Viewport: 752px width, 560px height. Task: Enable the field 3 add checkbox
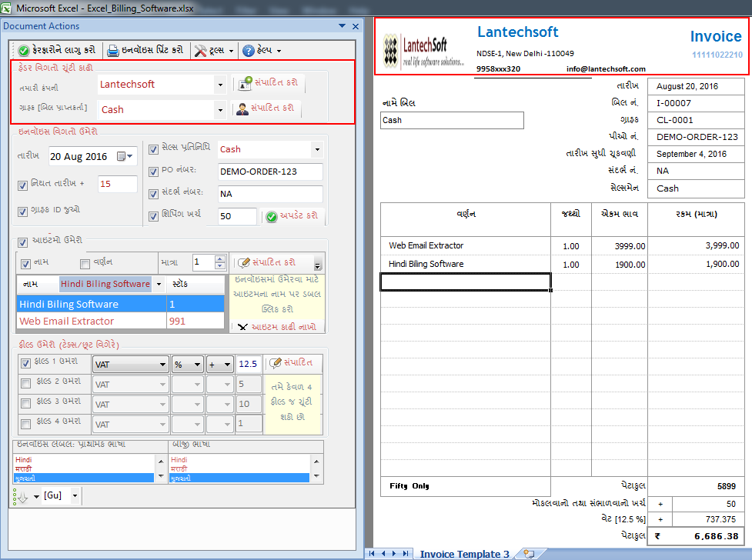26,404
